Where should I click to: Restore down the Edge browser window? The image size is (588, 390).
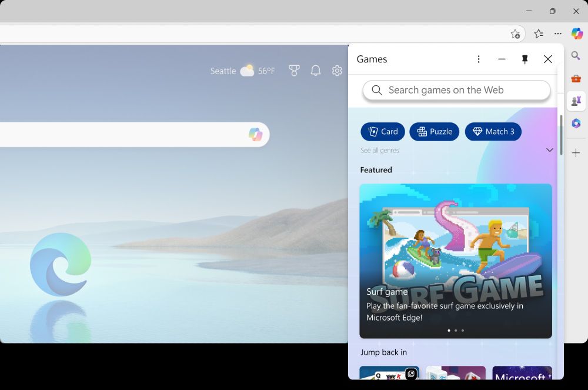pos(552,11)
